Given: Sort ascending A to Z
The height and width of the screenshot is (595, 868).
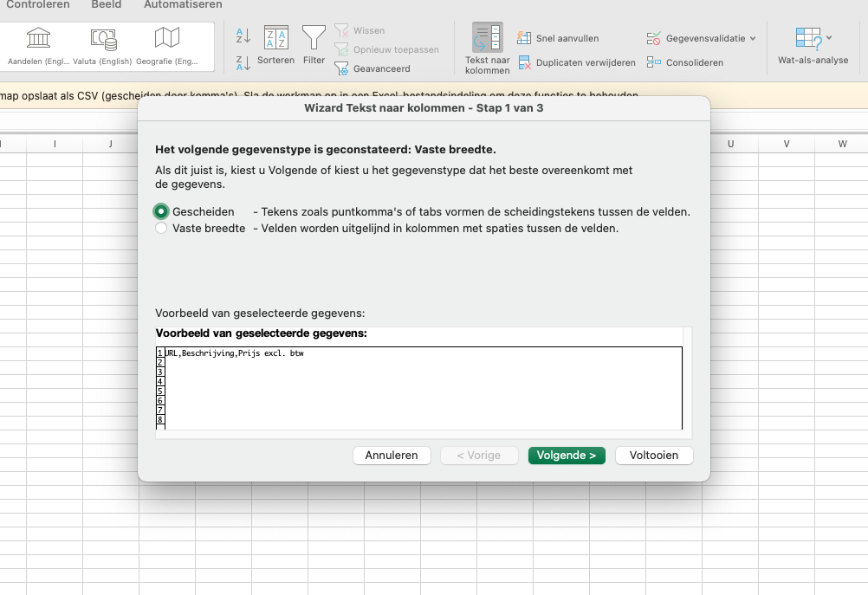Looking at the screenshot, I should pos(243,36).
